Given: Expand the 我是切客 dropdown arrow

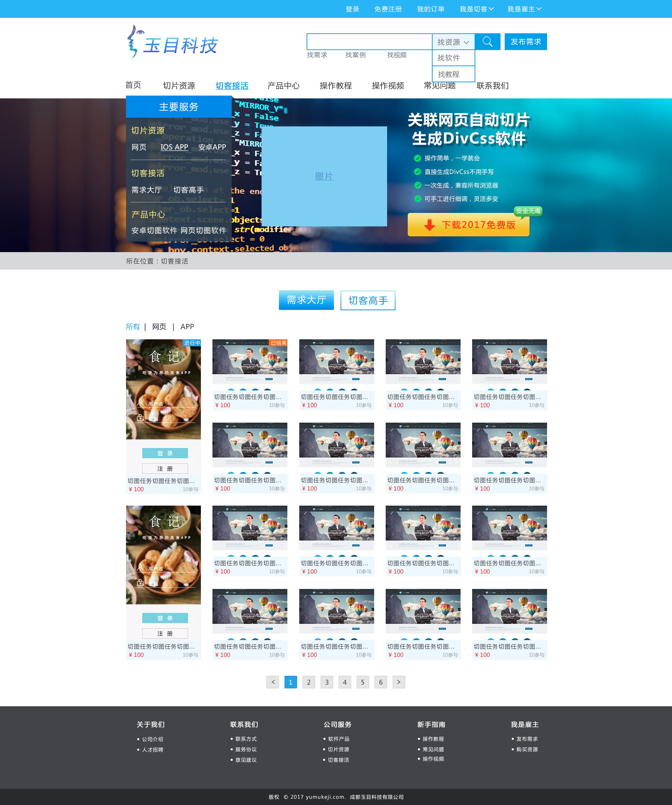Looking at the screenshot, I should click(x=491, y=9).
